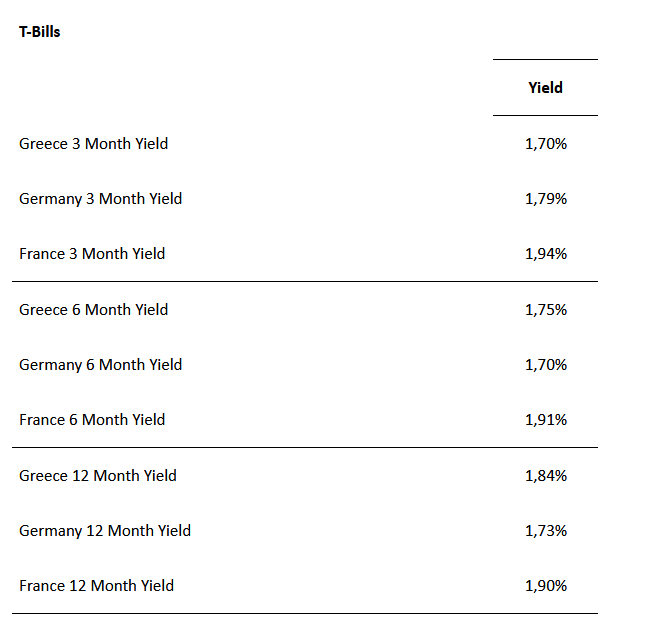Image resolution: width=668 pixels, height=639 pixels.
Task: Click the Germany 6 Month Yield label
Action: coord(100,365)
